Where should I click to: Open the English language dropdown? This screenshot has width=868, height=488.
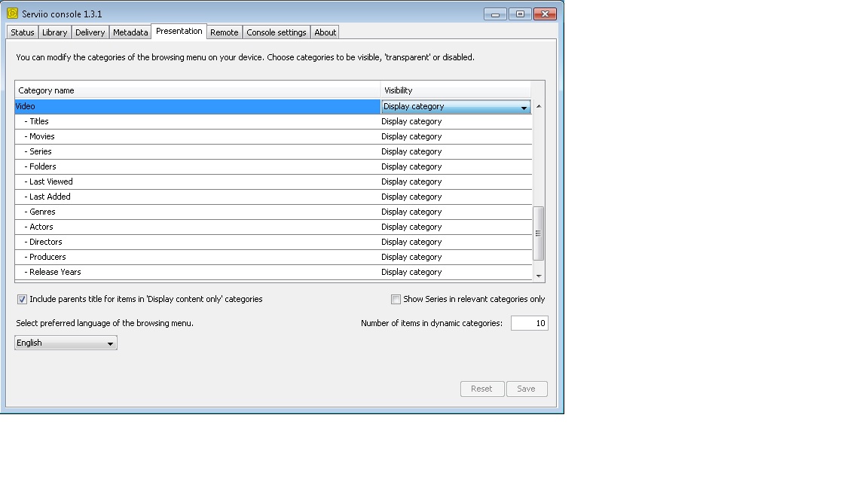pos(66,343)
